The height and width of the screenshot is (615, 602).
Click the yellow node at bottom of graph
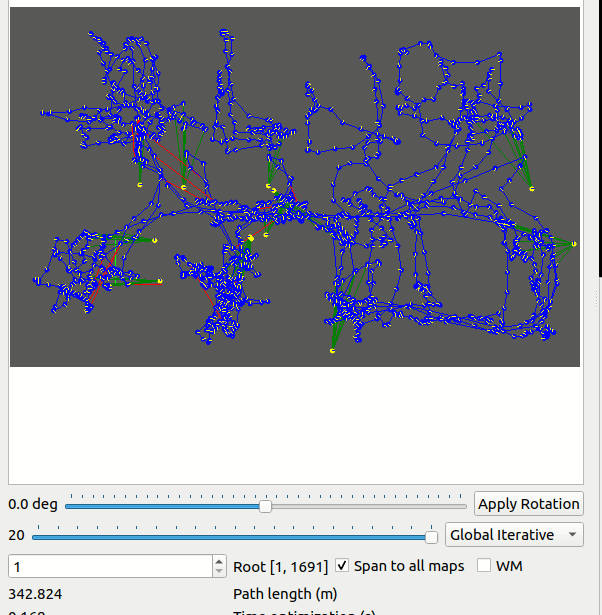pos(332,351)
